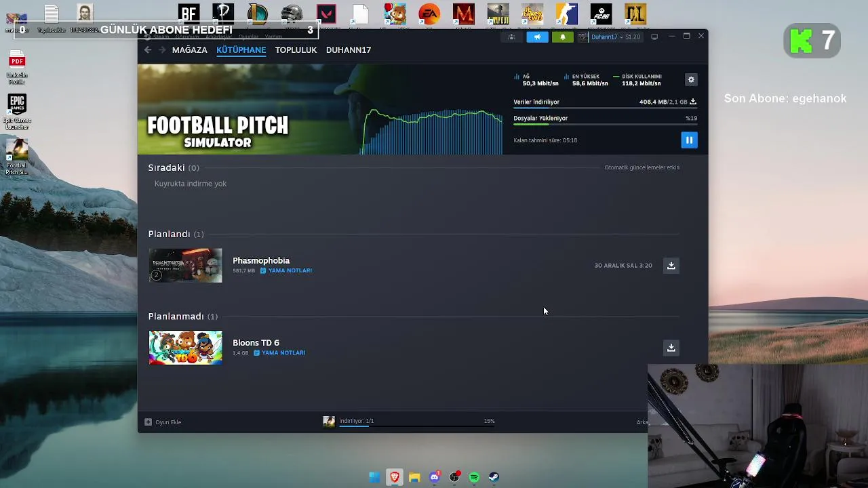Click the Planlanmadı (1) heading
The height and width of the screenshot is (488, 868).
183,317
